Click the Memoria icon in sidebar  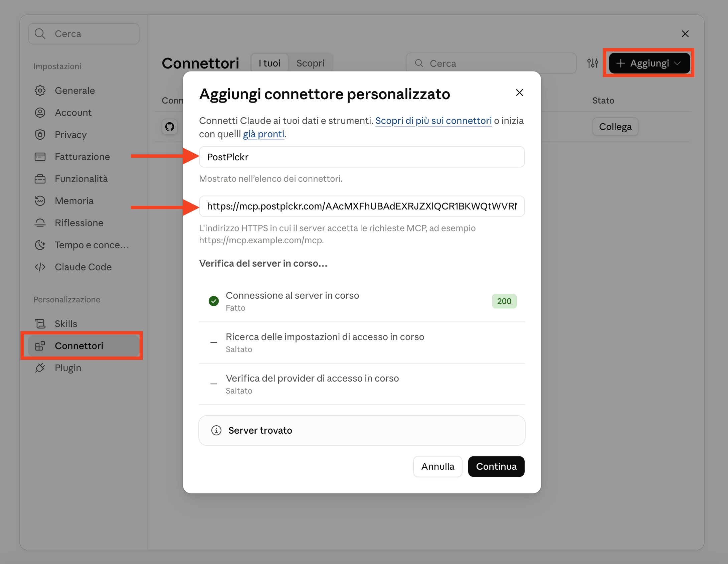tap(40, 201)
